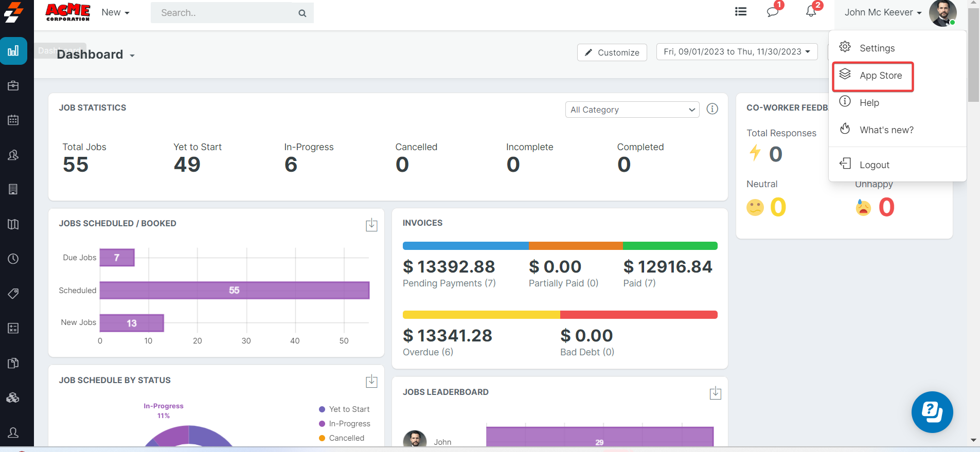Click into the Search field
The height and width of the screenshot is (452, 980).
pos(226,13)
